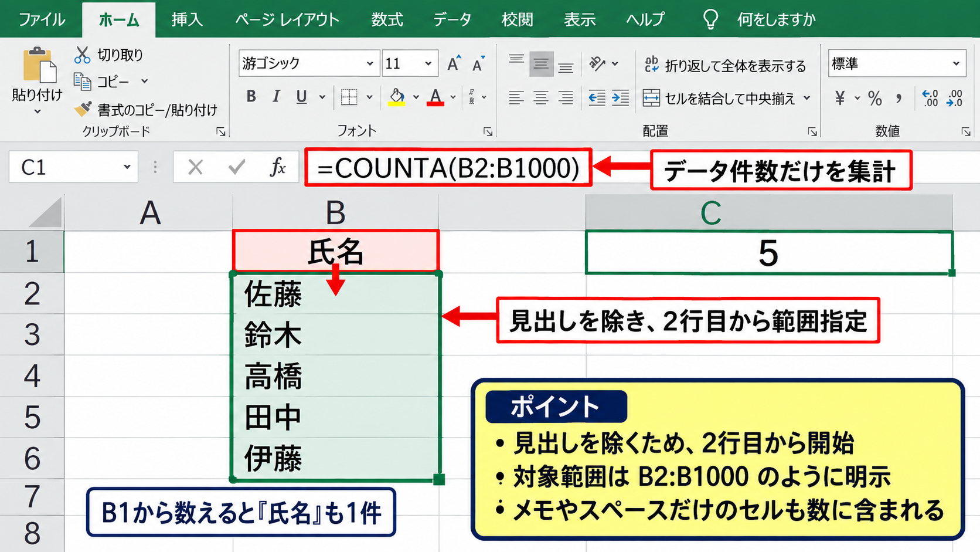
Task: Open the 游ゴシック font name dropdown
Action: (x=370, y=63)
